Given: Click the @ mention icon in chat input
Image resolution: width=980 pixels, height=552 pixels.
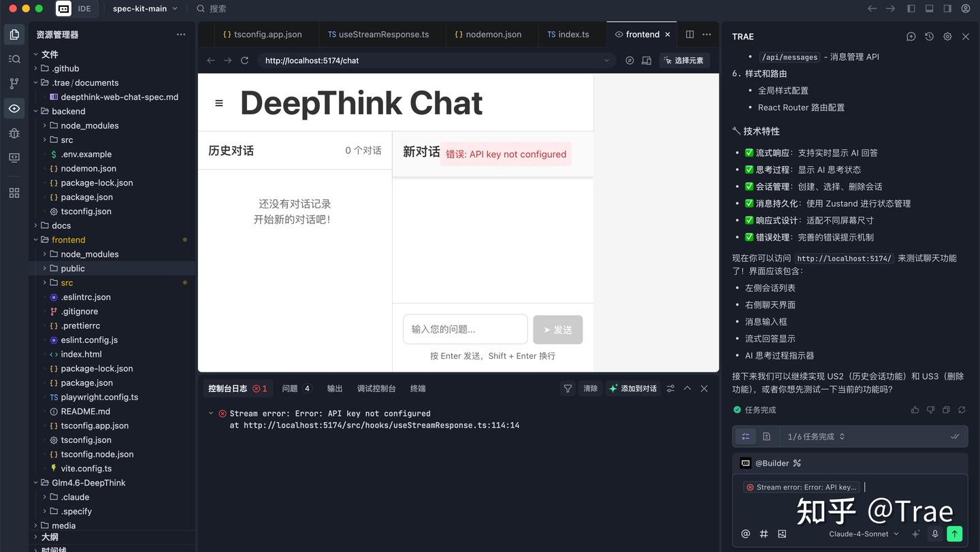Looking at the screenshot, I should [x=745, y=534].
